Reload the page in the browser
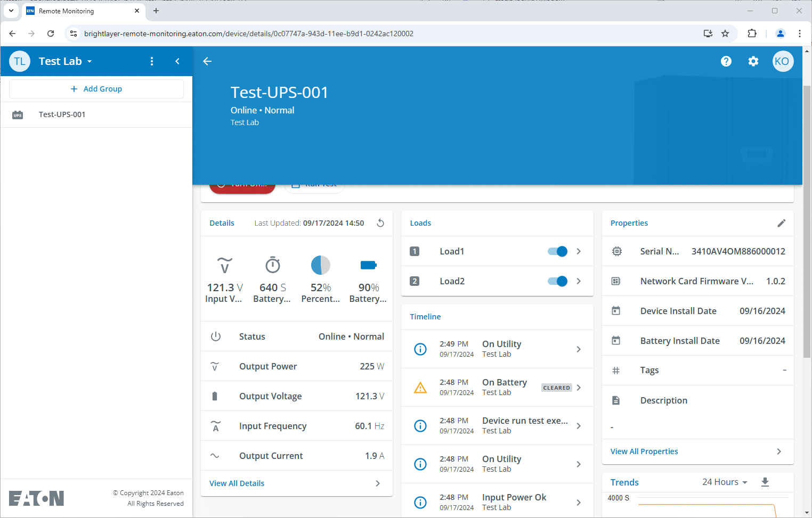This screenshot has height=518, width=812. click(51, 34)
